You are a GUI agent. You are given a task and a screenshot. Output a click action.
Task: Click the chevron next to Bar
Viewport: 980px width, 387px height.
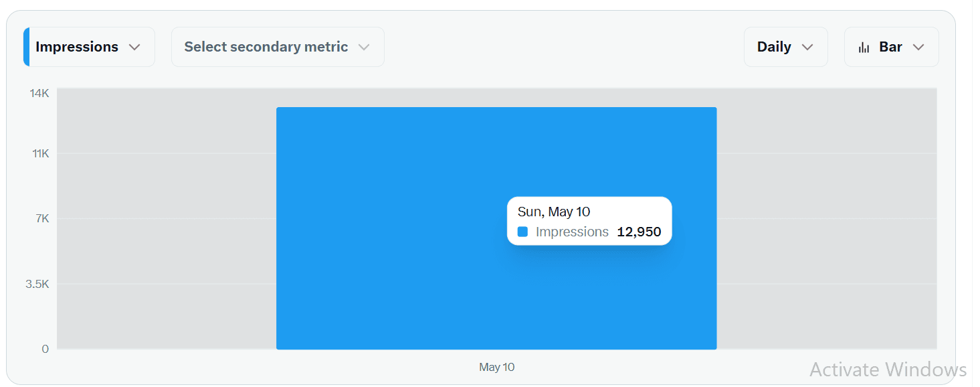[918, 48]
